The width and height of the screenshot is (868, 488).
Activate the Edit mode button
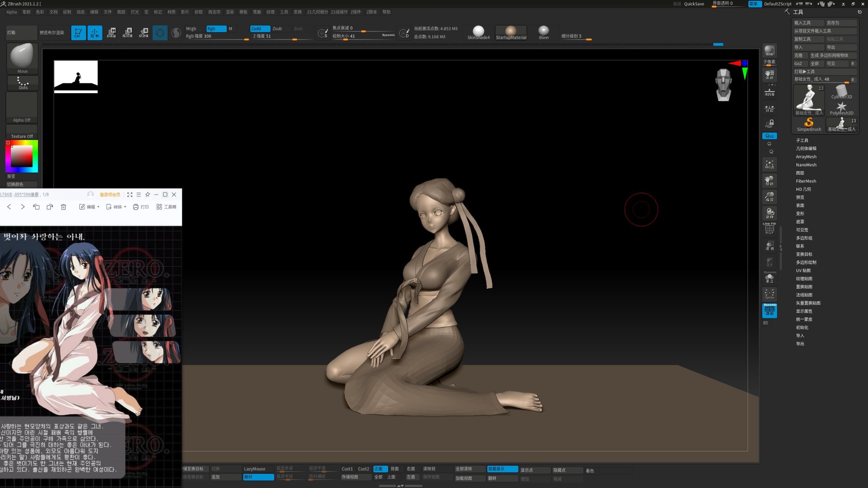pos(78,33)
